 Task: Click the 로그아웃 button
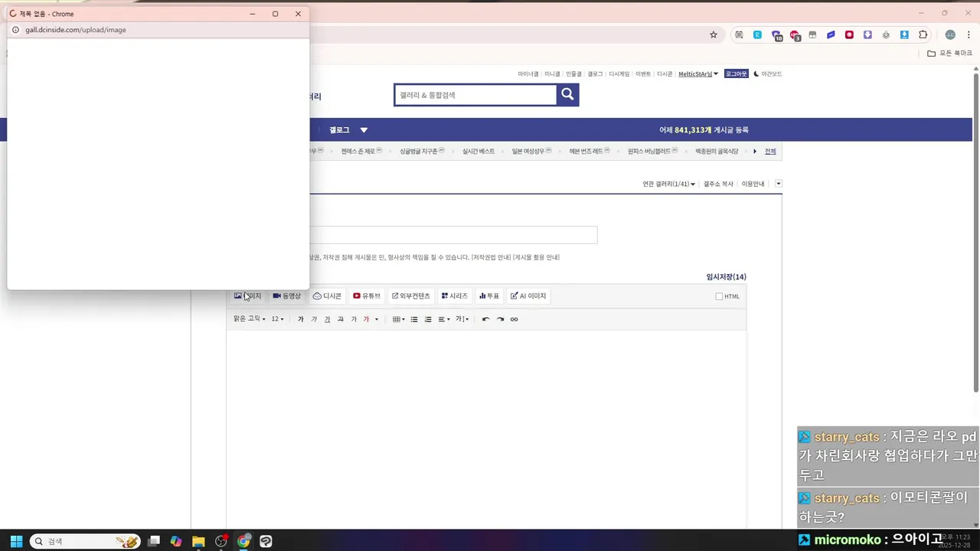(736, 74)
